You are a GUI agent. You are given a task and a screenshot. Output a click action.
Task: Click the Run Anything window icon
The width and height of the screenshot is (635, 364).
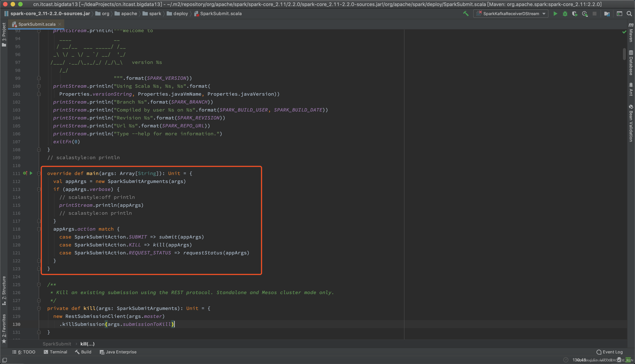click(x=620, y=13)
